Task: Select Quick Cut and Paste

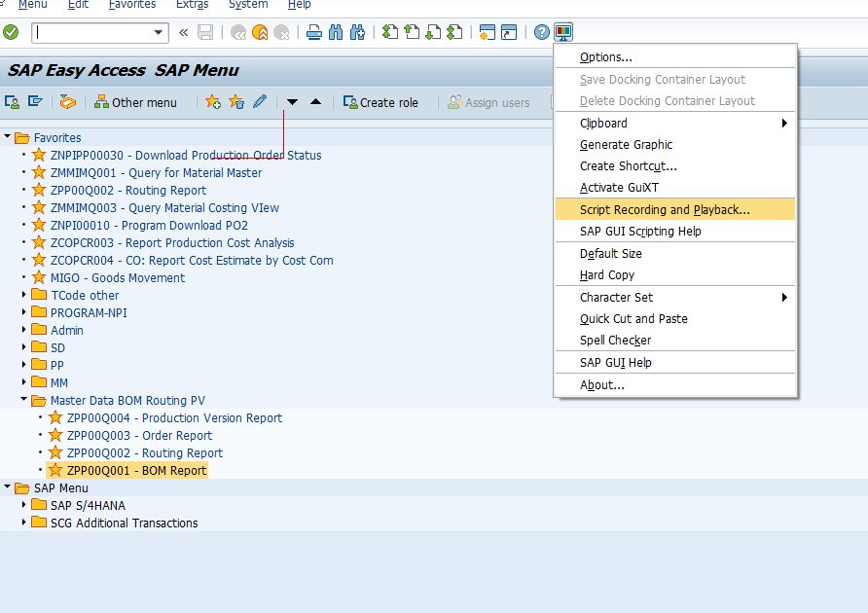Action: (674, 319)
